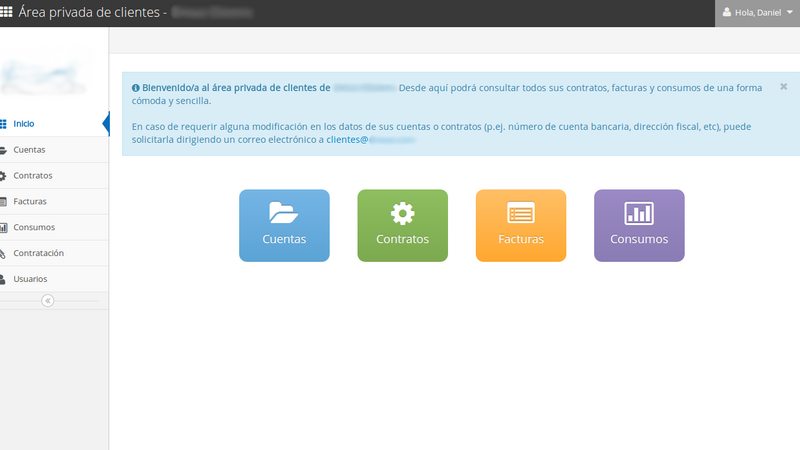Select Inicio in the sidebar
Viewport: 800px width, 450px height.
(x=54, y=123)
